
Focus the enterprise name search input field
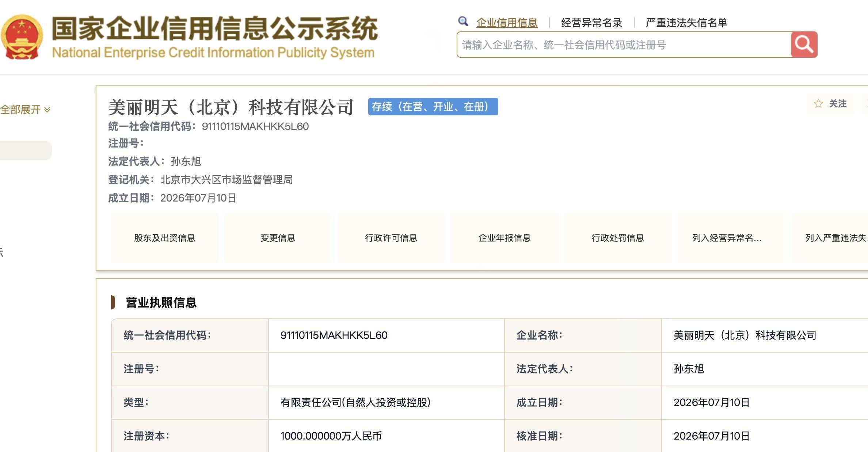point(624,45)
